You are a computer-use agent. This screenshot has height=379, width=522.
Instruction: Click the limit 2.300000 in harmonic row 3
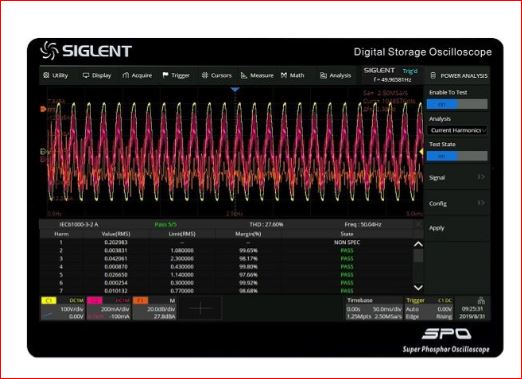pos(182,258)
